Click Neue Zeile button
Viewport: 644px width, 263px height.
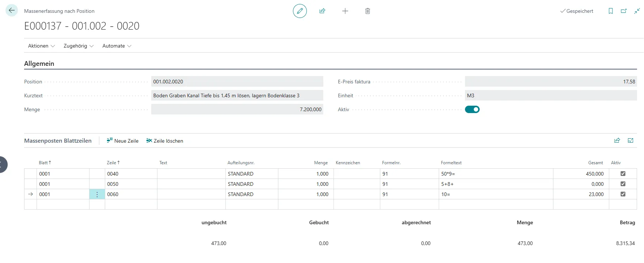[x=123, y=141]
